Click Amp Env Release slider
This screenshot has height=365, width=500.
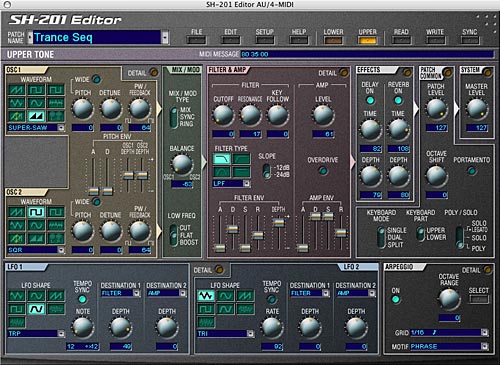coord(341,233)
